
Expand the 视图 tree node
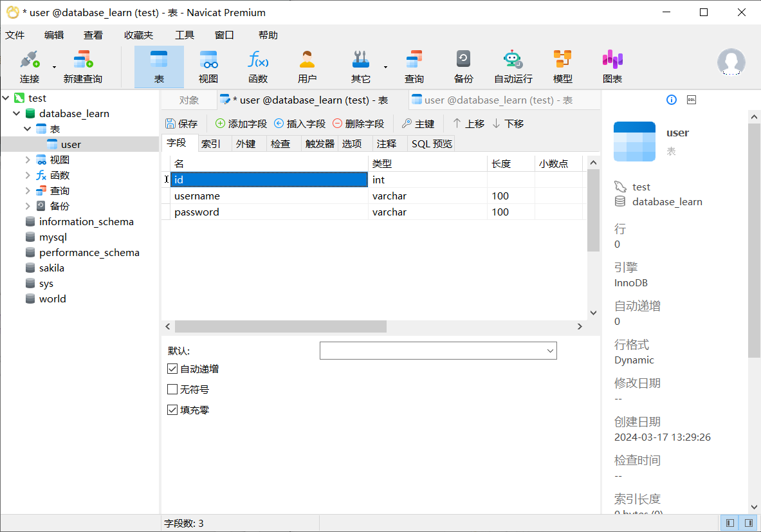tap(28, 160)
